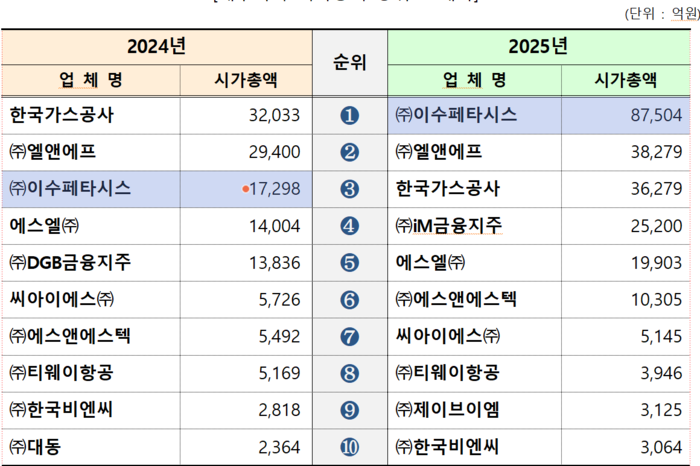Select the value 38,279

(656, 152)
